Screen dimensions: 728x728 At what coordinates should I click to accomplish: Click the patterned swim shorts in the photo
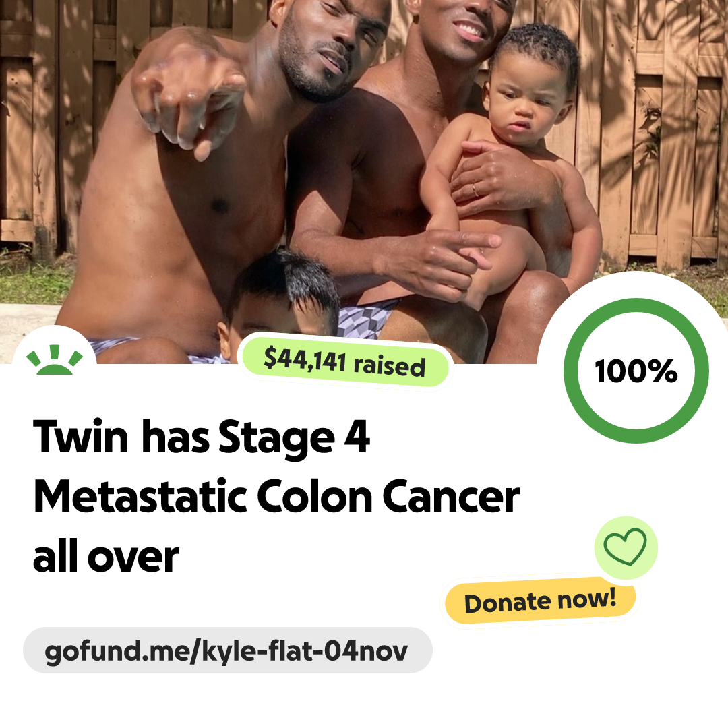pos(367,318)
